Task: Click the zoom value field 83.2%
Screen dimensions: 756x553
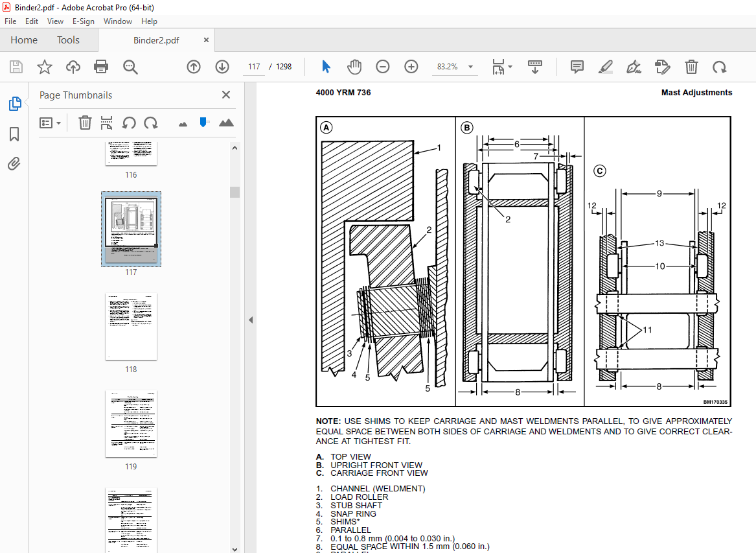Action: coord(447,67)
